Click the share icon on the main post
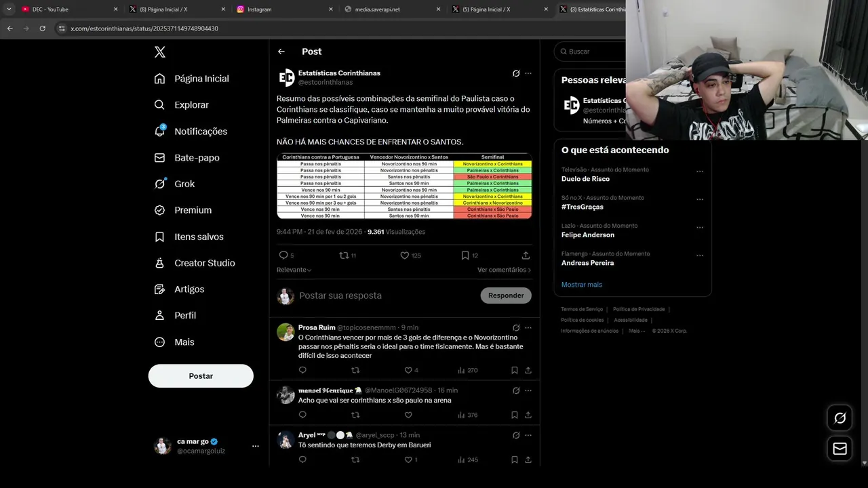868x488 pixels. [x=526, y=256]
